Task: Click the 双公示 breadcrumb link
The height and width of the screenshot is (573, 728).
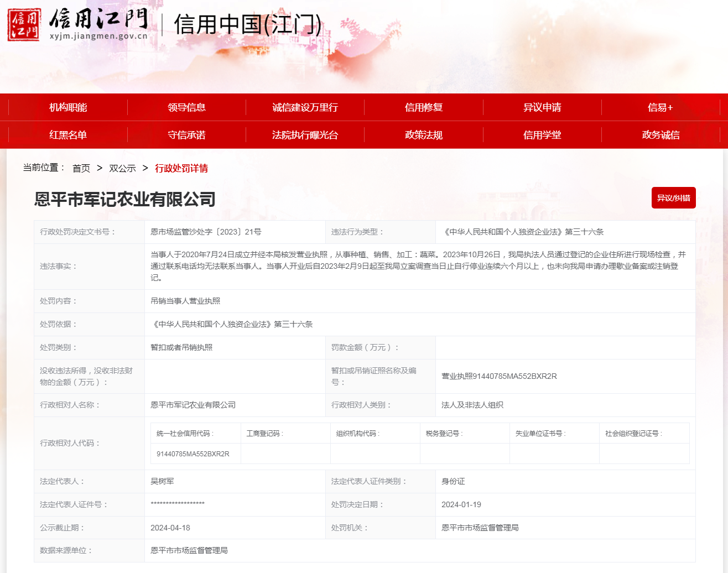Action: [122, 168]
